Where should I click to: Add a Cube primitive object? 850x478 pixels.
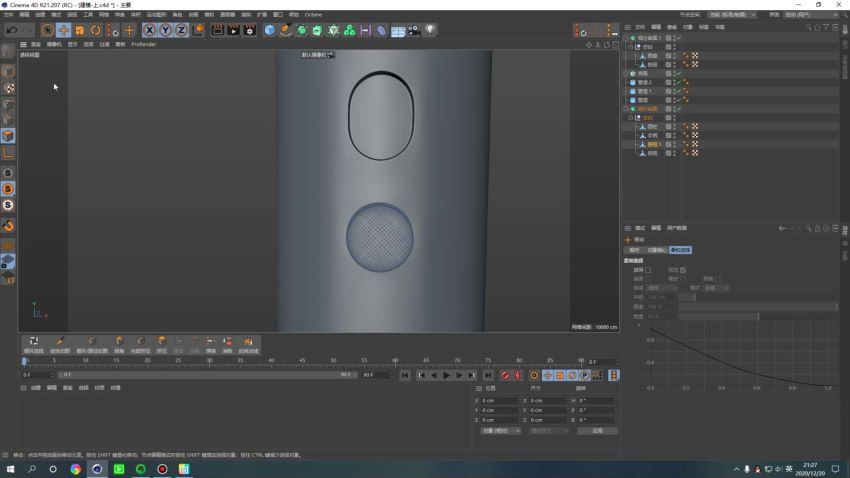270,30
